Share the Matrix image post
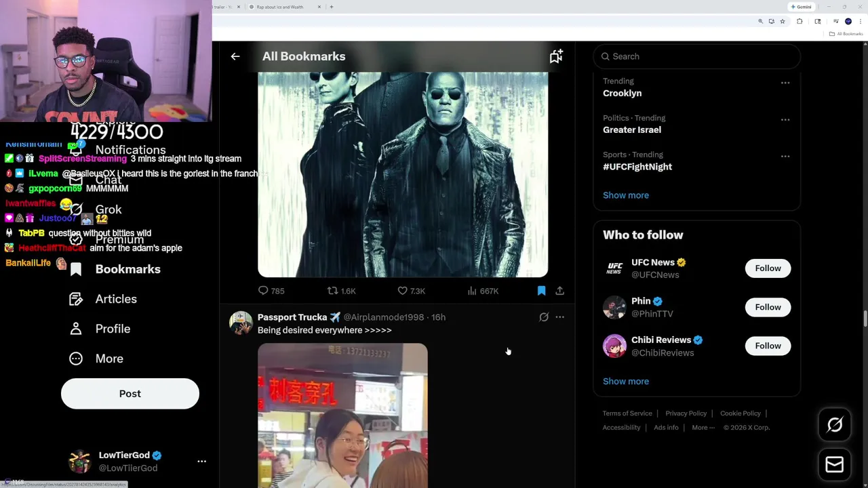Screen dimensions: 868x488 (x=559, y=291)
